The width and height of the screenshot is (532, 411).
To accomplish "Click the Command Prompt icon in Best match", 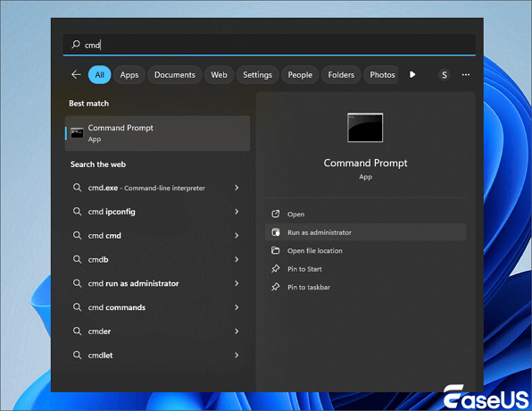I will click(77, 133).
